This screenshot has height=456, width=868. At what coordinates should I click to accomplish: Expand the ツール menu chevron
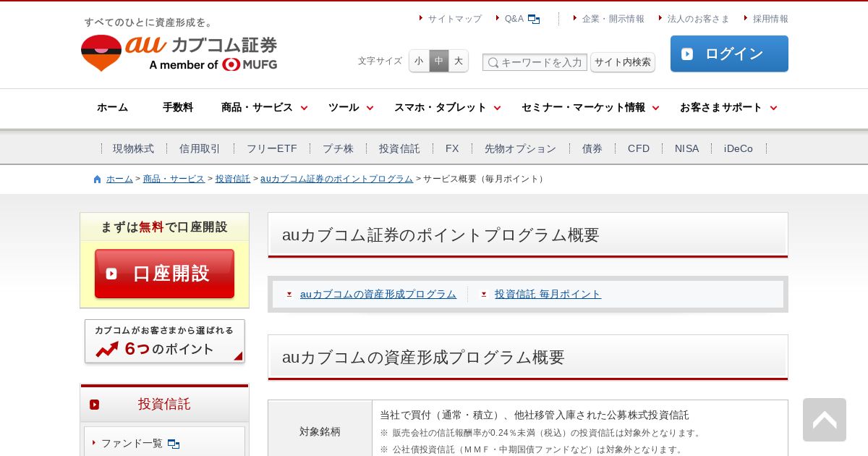(370, 108)
